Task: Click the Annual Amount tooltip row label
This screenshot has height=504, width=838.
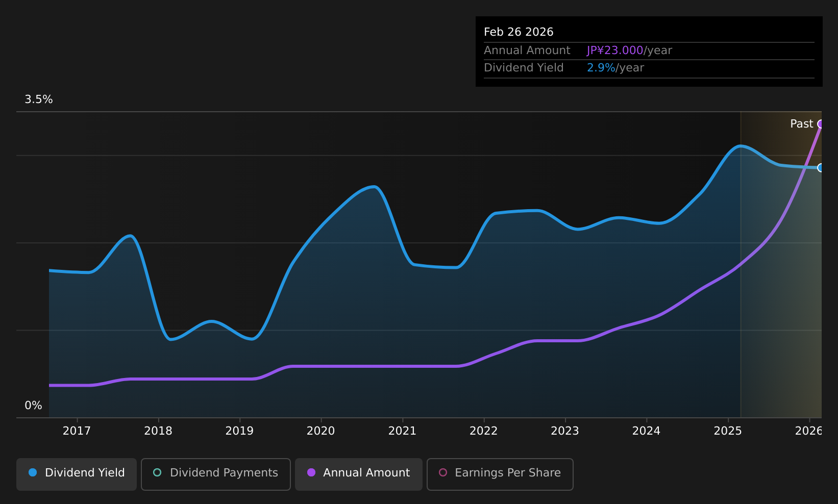Action: point(527,51)
